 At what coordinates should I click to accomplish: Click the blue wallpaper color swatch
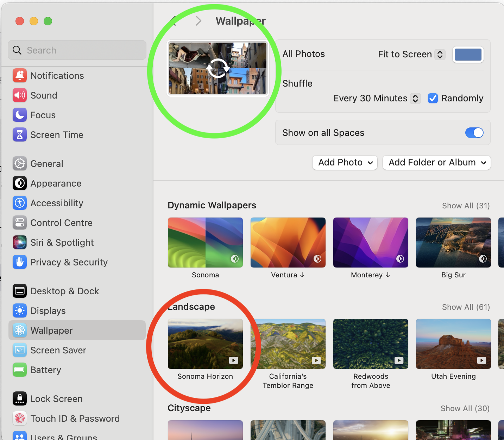pos(468,55)
